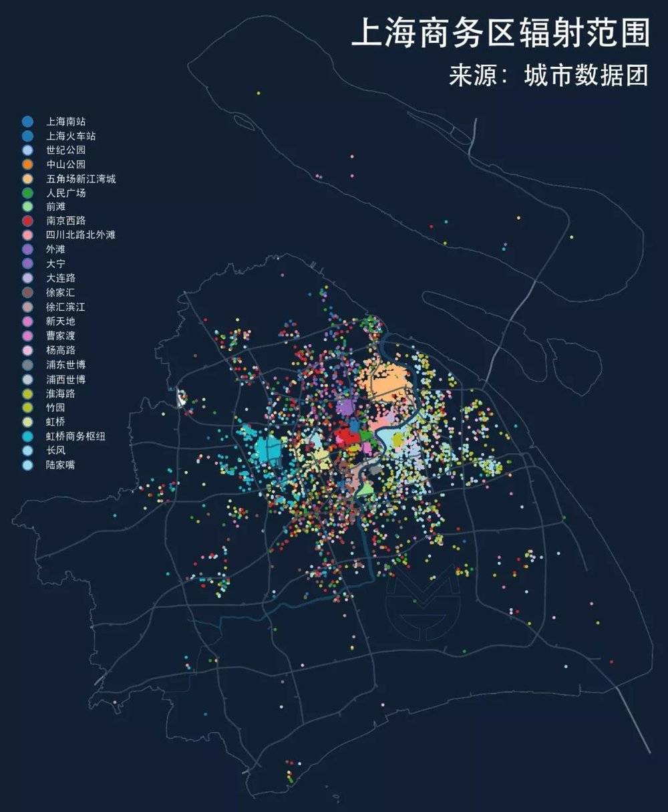668x812 pixels.
Task: Click the 浦东世博 legend label
Action: pyautogui.click(x=65, y=365)
